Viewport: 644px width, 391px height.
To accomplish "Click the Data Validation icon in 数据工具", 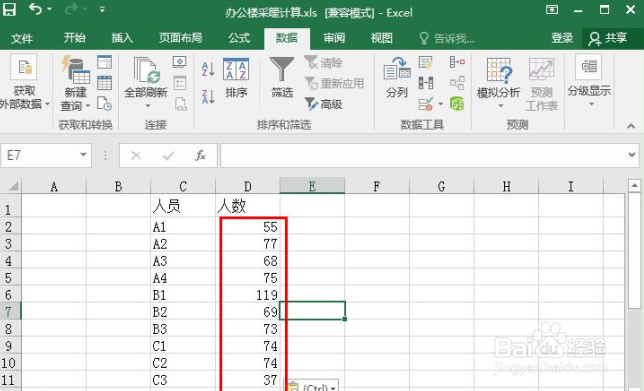I will pos(426,104).
